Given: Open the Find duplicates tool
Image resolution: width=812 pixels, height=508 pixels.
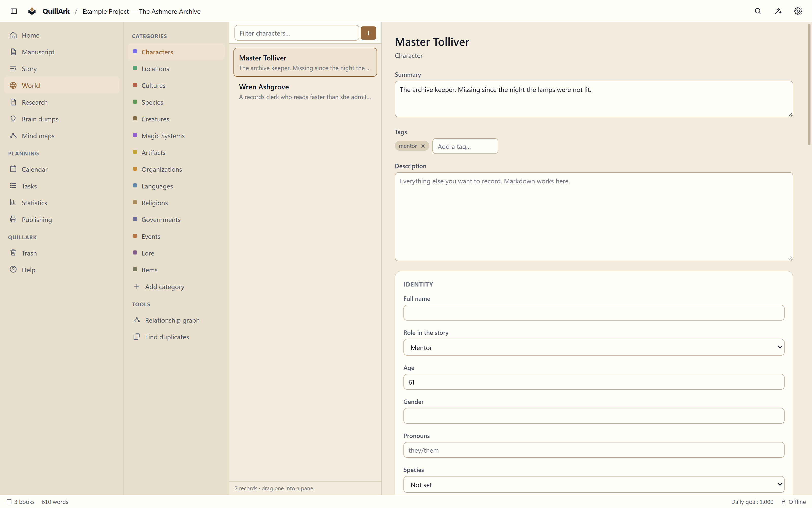Looking at the screenshot, I should coord(176,337).
